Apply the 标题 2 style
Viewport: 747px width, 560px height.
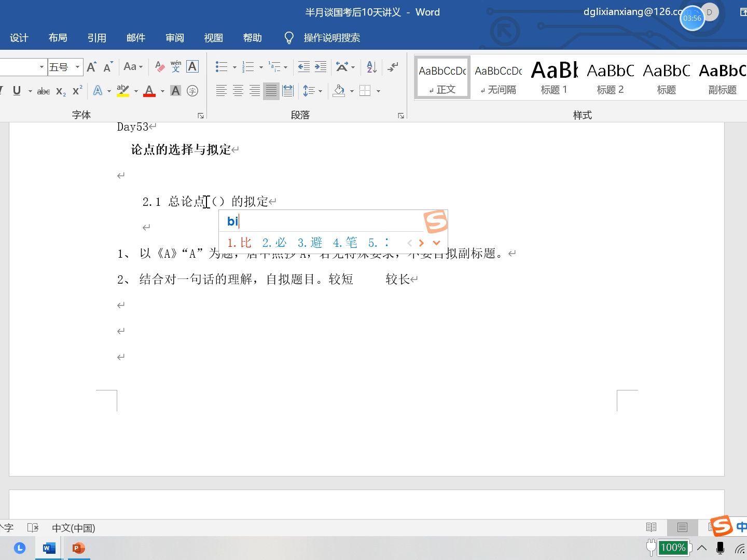pyautogui.click(x=611, y=77)
